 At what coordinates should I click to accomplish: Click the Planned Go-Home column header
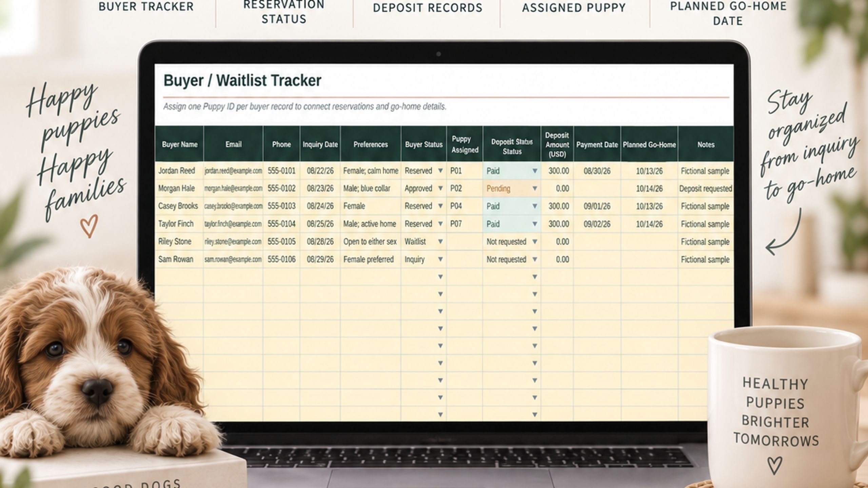pyautogui.click(x=649, y=144)
